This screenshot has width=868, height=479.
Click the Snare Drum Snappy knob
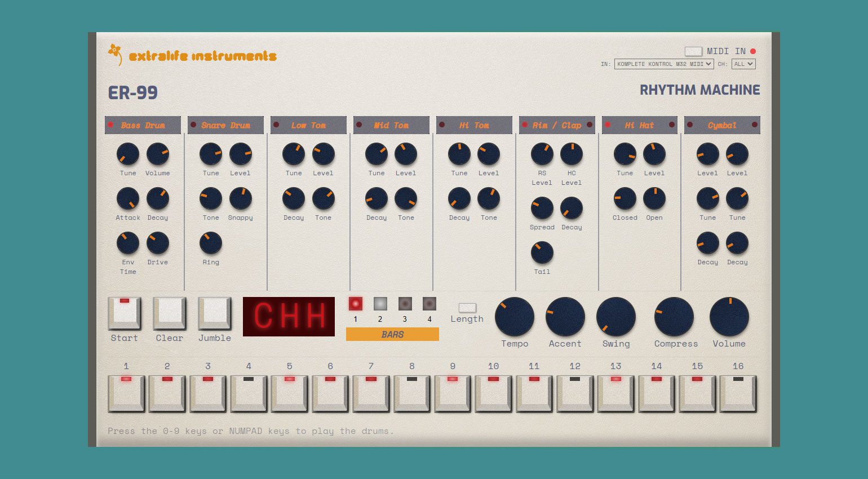point(241,198)
